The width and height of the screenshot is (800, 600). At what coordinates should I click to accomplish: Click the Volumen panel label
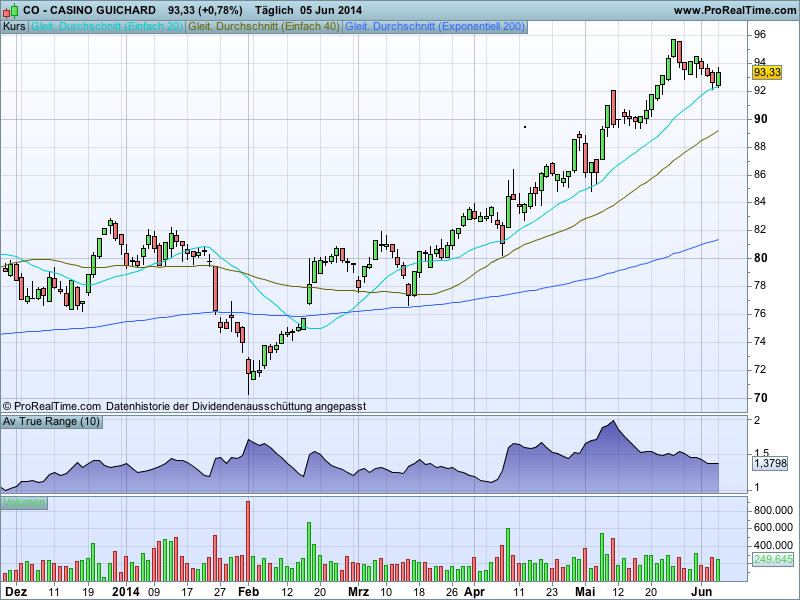coord(24,503)
